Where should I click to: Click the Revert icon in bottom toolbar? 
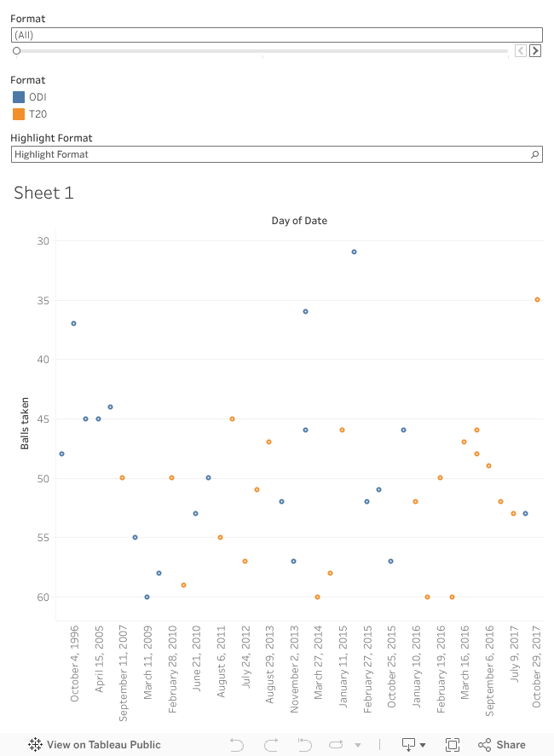[304, 745]
